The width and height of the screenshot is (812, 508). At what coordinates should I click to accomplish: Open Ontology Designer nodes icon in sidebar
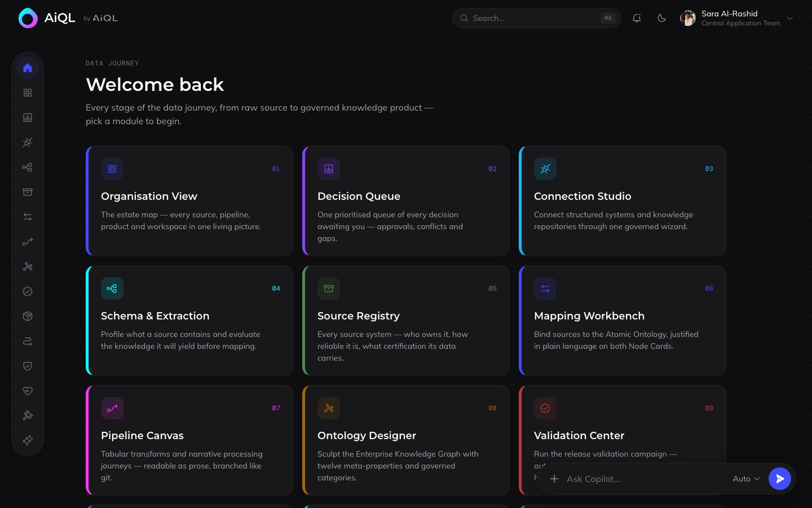tap(28, 266)
